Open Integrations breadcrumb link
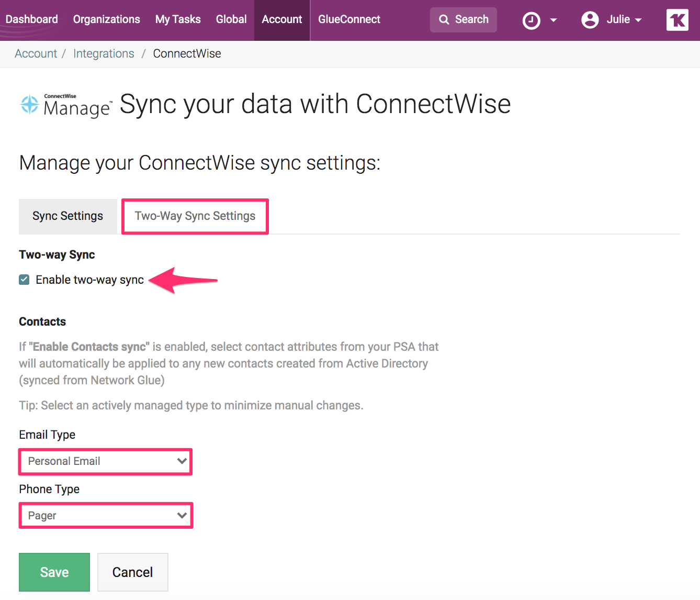 coord(104,53)
